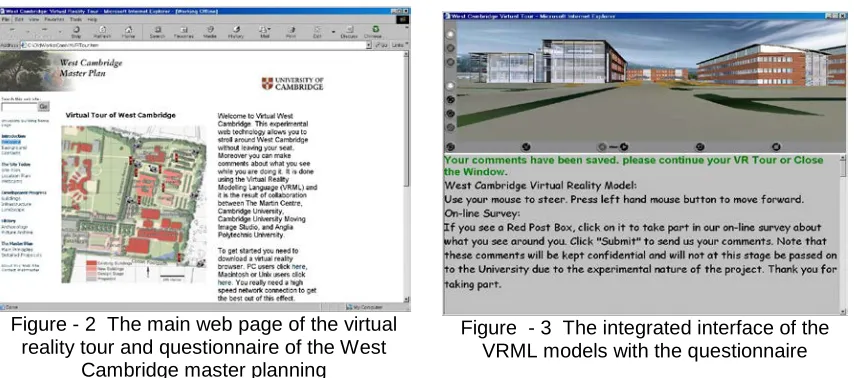The height and width of the screenshot is (378, 854).
Task: Go to the Home page via toolbar icon
Action: tap(129, 32)
